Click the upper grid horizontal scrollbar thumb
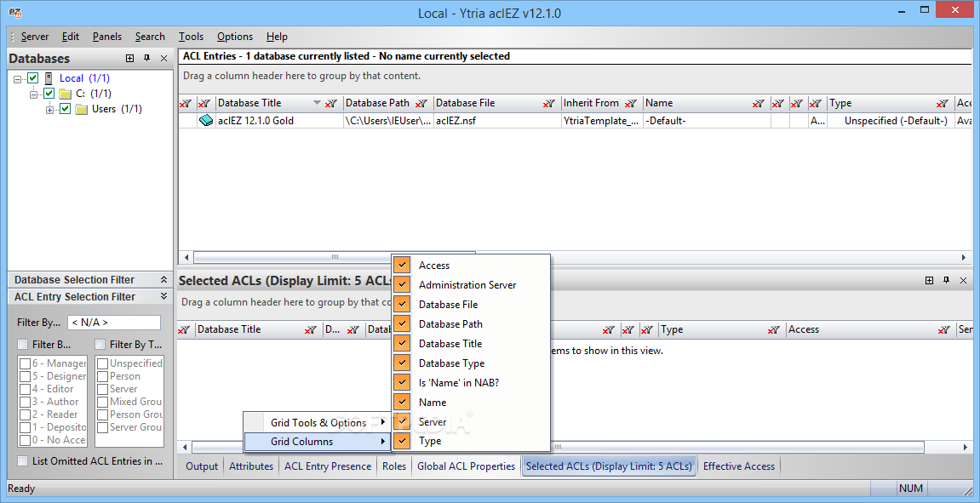The image size is (980, 503). coord(335,257)
